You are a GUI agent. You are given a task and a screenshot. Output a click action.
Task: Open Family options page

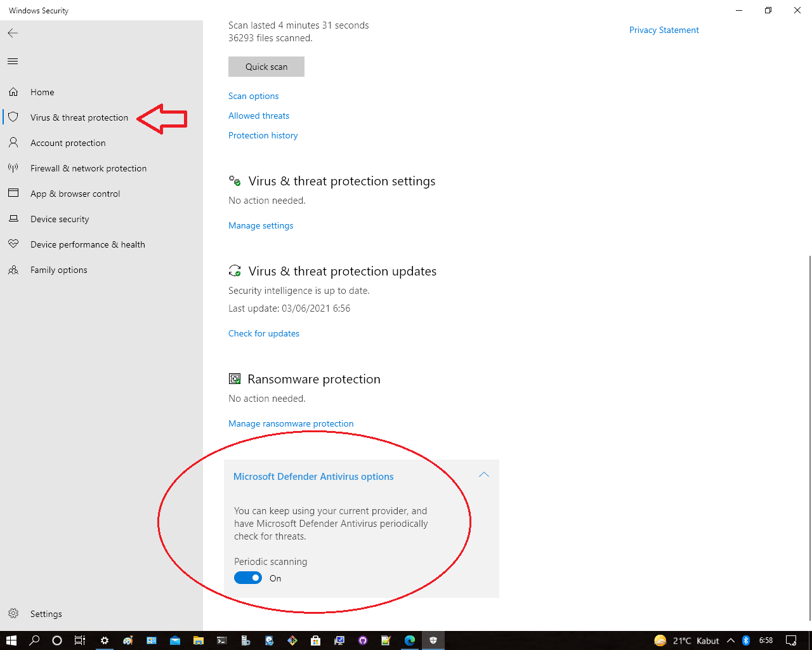click(x=101, y=270)
